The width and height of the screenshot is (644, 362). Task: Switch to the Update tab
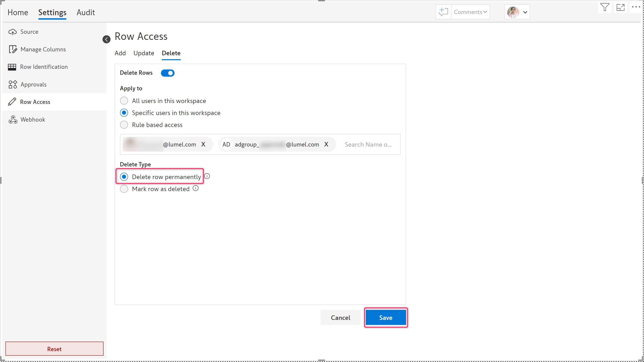click(x=143, y=53)
